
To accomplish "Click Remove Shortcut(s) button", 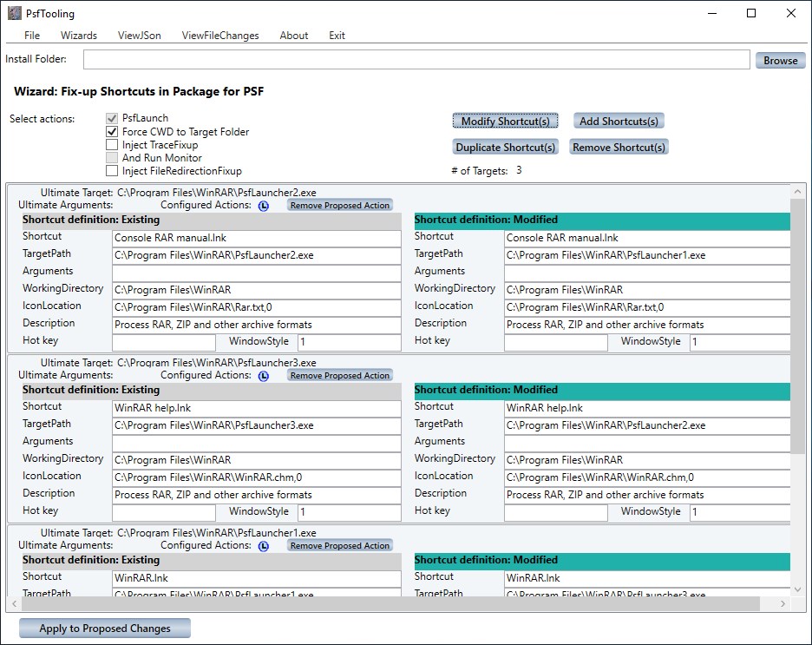I will 619,147.
